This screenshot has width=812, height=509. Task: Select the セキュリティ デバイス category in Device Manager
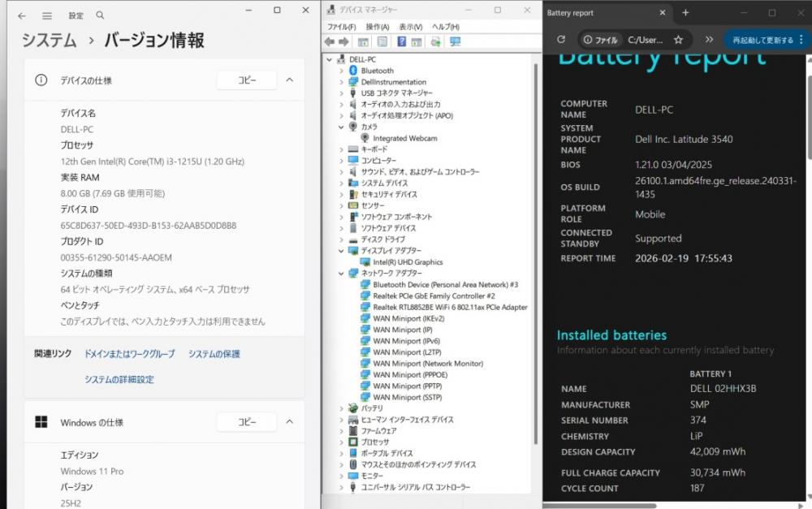tap(388, 195)
